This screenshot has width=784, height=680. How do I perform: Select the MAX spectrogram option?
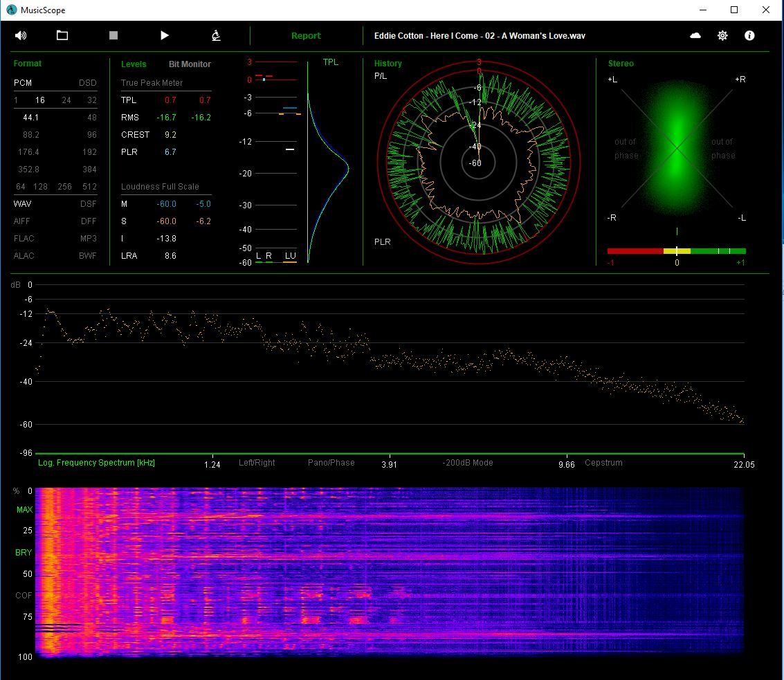click(24, 510)
